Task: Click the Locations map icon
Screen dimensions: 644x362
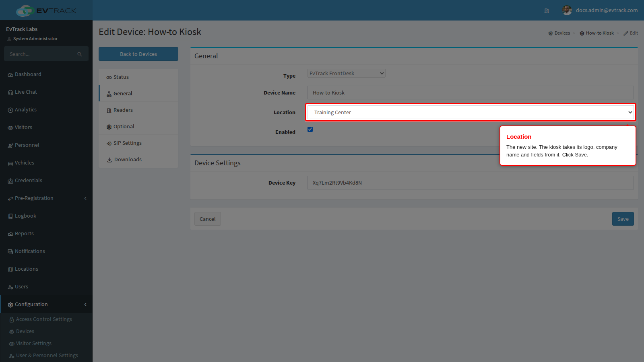Action: click(10, 269)
